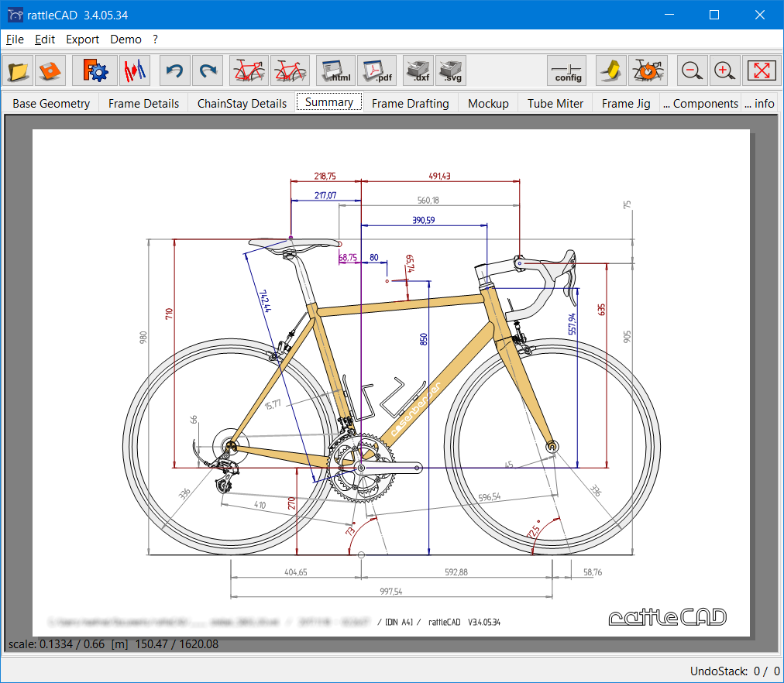Image resolution: width=784 pixels, height=683 pixels.
Task: Click the 635 red handlebar height dimension
Action: click(x=601, y=310)
